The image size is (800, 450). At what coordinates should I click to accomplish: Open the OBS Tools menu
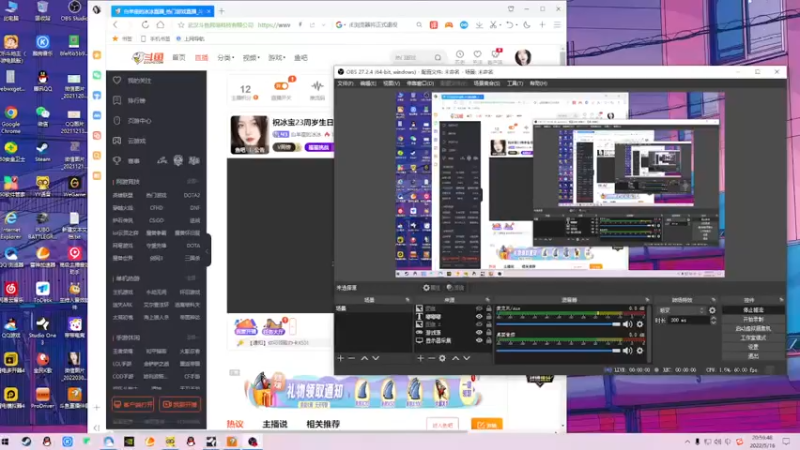coord(515,83)
